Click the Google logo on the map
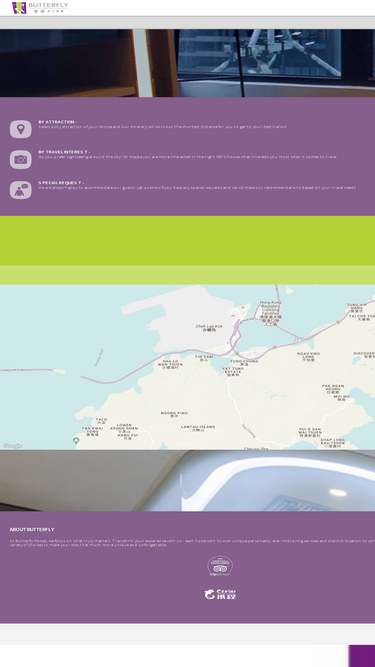Image resolution: width=375 pixels, height=667 pixels. [12, 446]
